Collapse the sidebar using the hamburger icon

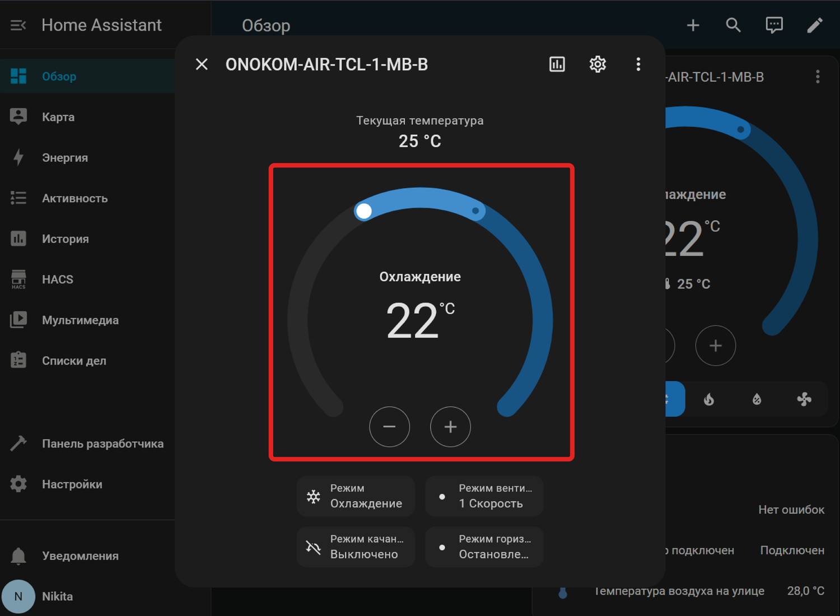[x=18, y=25]
